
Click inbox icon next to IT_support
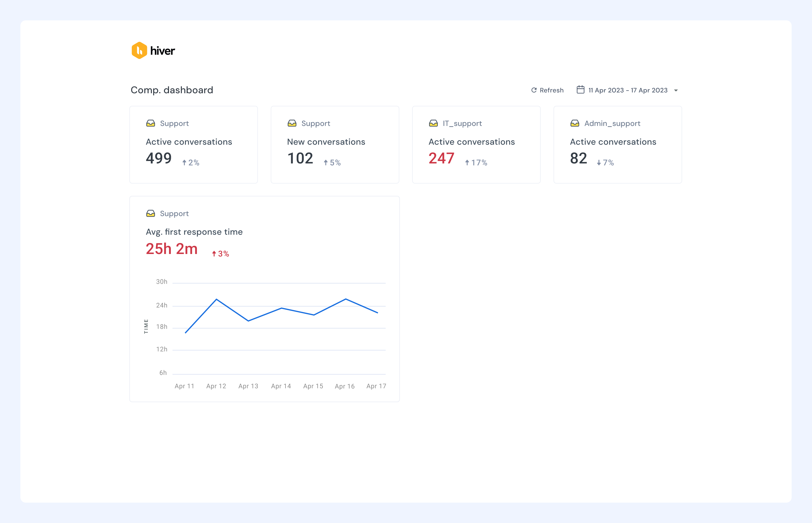click(434, 123)
